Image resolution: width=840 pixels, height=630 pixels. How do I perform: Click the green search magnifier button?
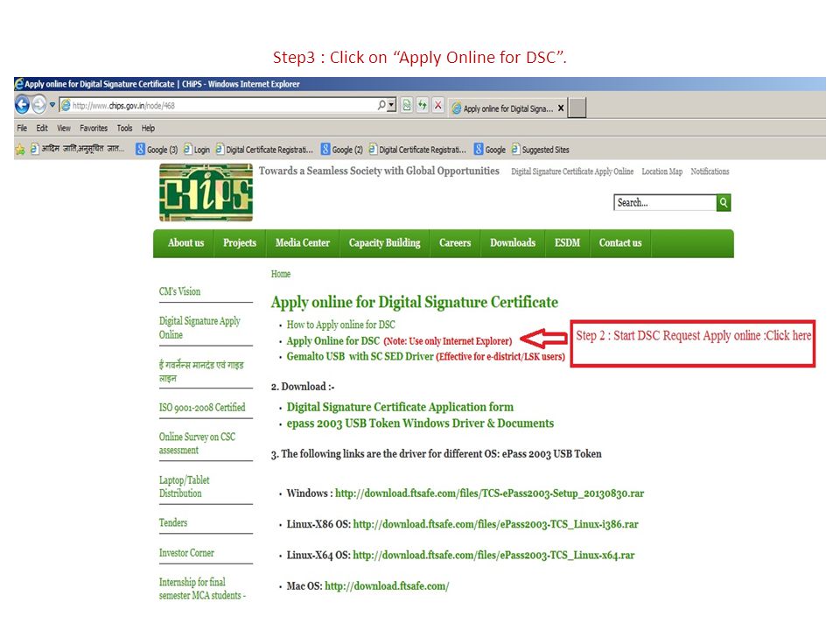(x=724, y=202)
